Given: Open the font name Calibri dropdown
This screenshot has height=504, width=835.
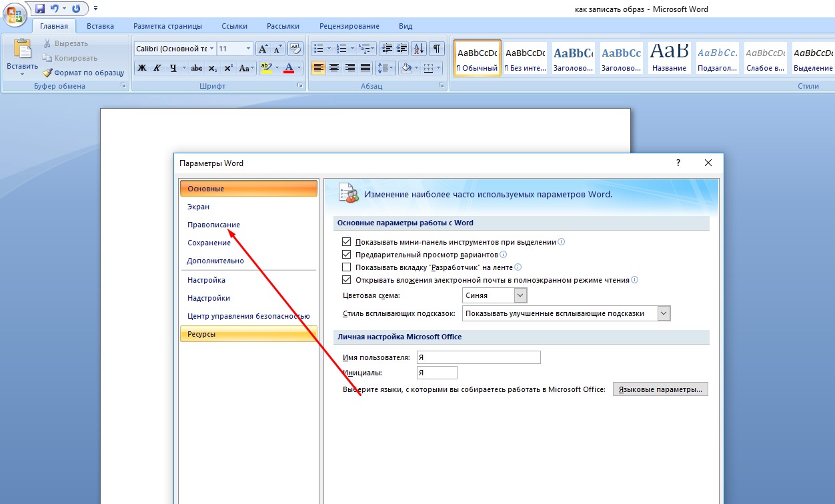Looking at the screenshot, I should (x=212, y=49).
